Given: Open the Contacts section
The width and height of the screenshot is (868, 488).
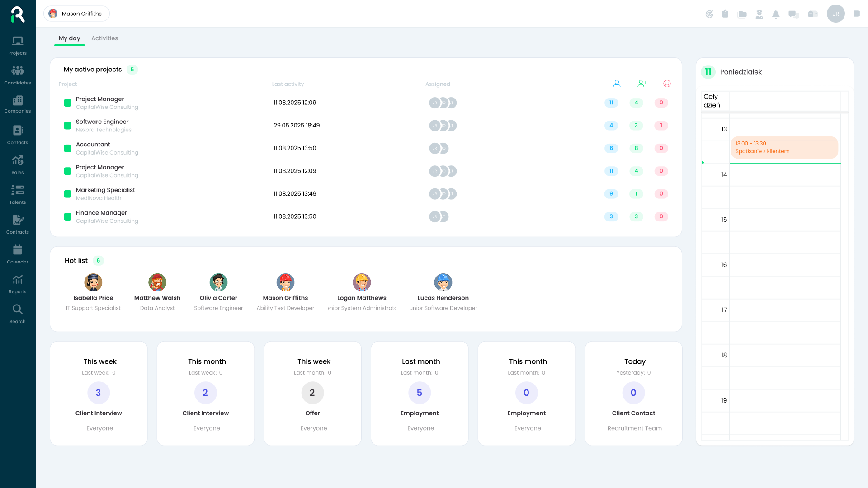Looking at the screenshot, I should [x=18, y=134].
